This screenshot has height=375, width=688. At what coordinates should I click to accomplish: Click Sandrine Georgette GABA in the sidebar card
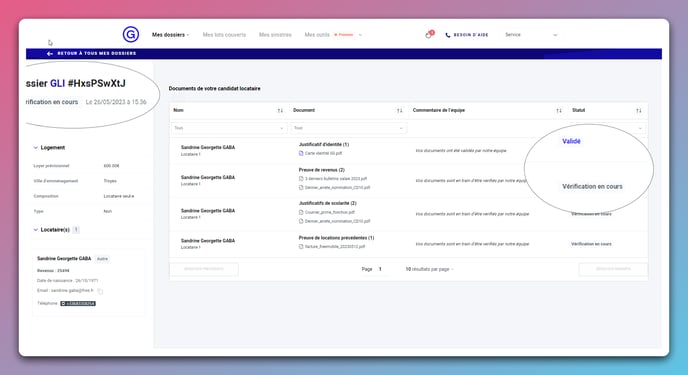click(x=64, y=259)
